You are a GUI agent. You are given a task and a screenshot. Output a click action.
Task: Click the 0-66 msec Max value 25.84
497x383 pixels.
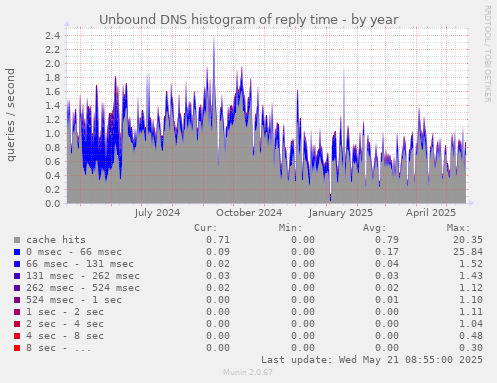click(x=468, y=252)
